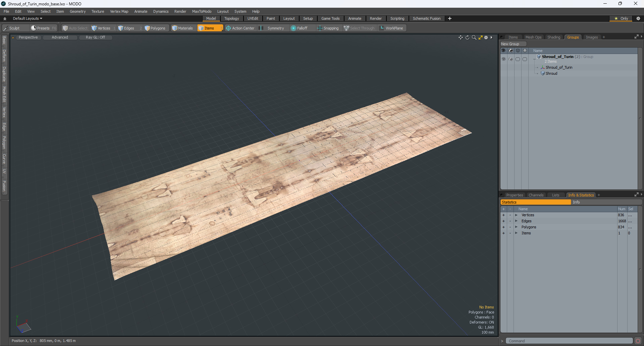
Task: Expand the Groups panel to full size
Action: (636, 37)
